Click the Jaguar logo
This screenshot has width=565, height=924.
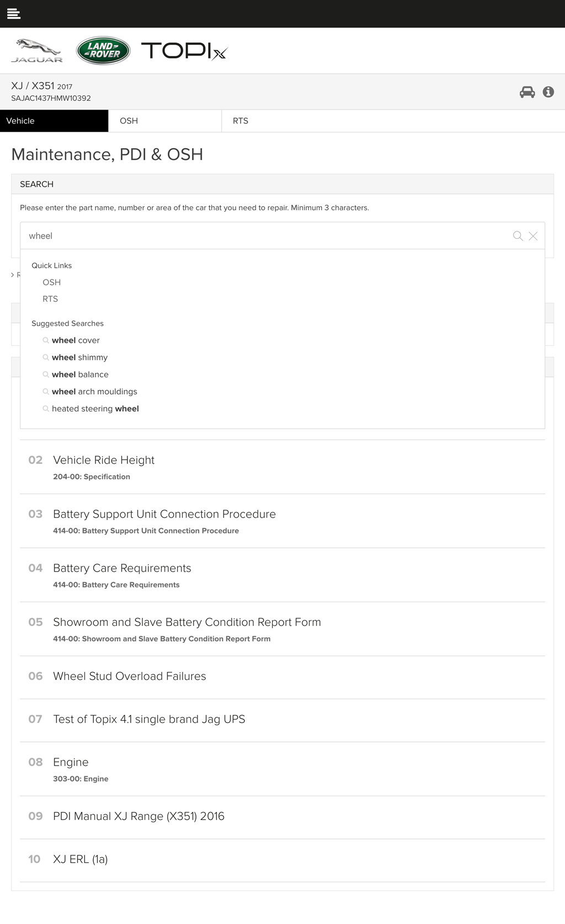tap(37, 51)
